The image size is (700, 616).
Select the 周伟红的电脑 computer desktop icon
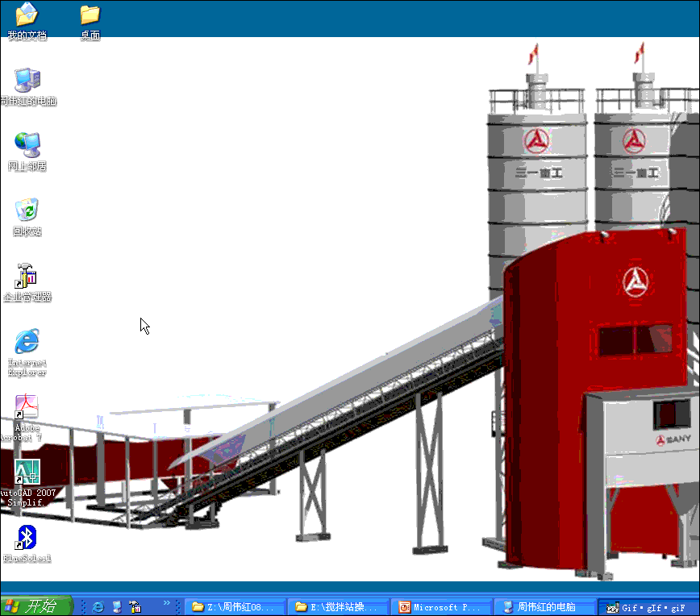(x=28, y=87)
